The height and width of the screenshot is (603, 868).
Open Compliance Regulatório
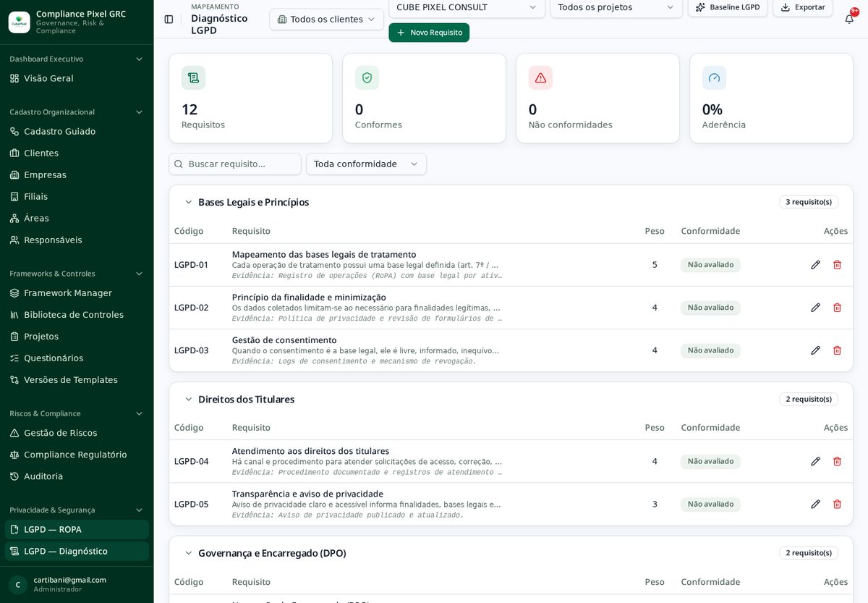click(77, 455)
